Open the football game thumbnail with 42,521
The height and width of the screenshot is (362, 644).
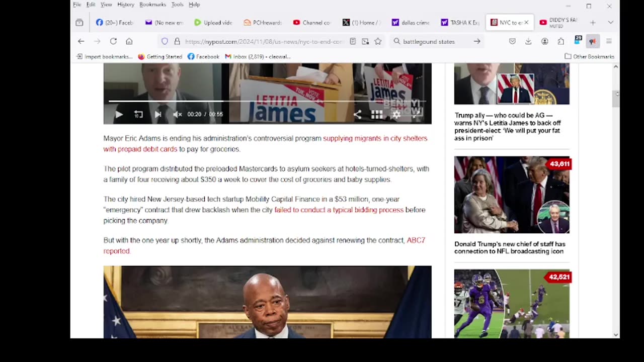tap(512, 304)
